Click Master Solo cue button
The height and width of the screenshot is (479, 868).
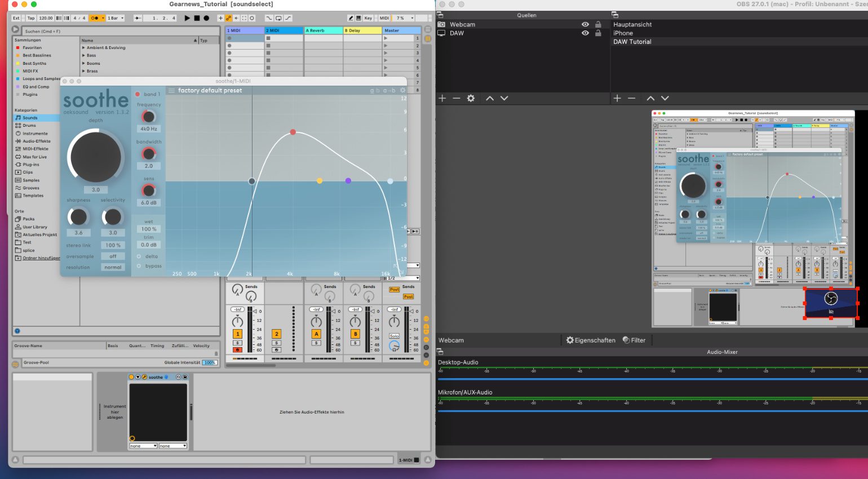394,336
